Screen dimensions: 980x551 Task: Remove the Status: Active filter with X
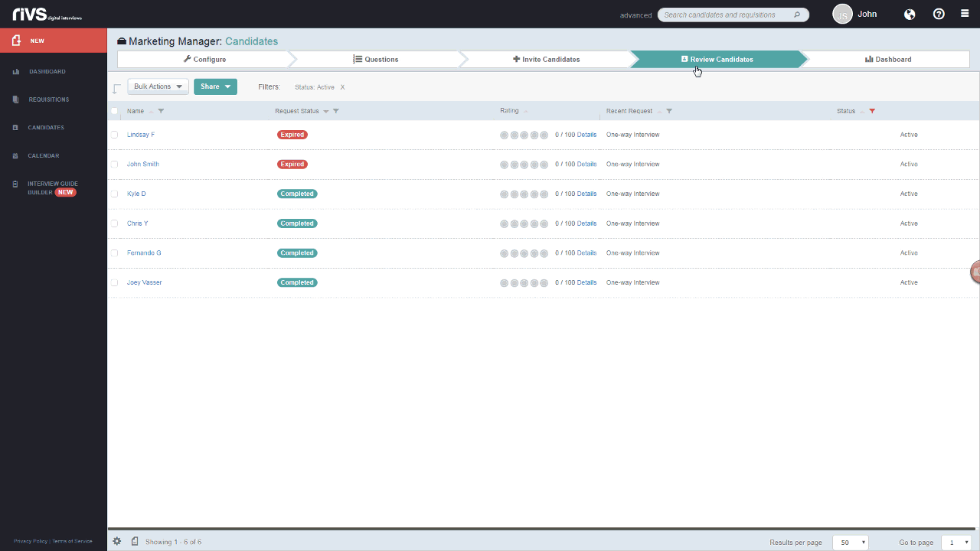tap(342, 87)
